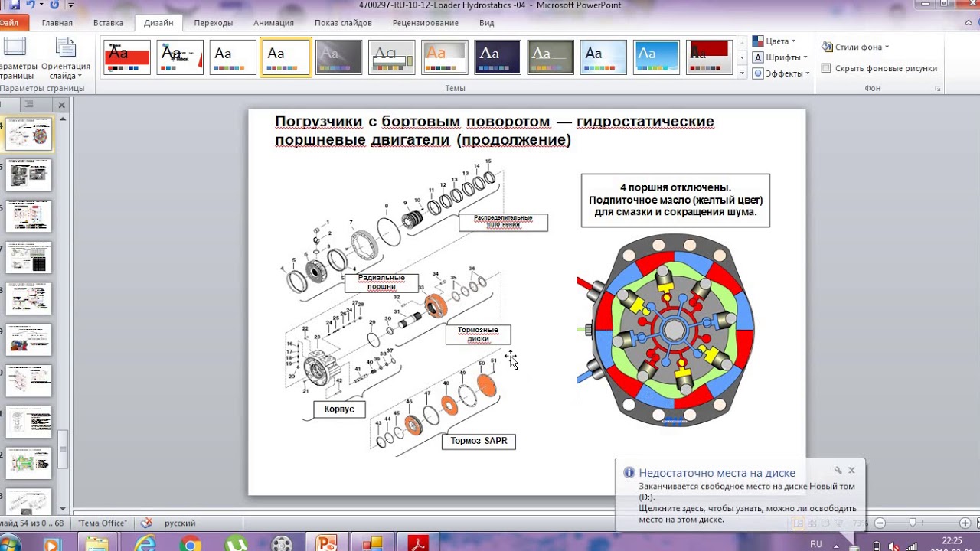This screenshot has height=551, width=980.
Task: Click the Корпус label box
Action: tap(339, 409)
